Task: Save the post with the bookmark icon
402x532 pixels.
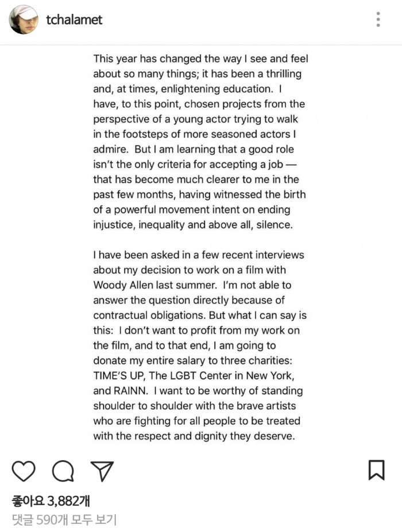Action: pos(376,470)
